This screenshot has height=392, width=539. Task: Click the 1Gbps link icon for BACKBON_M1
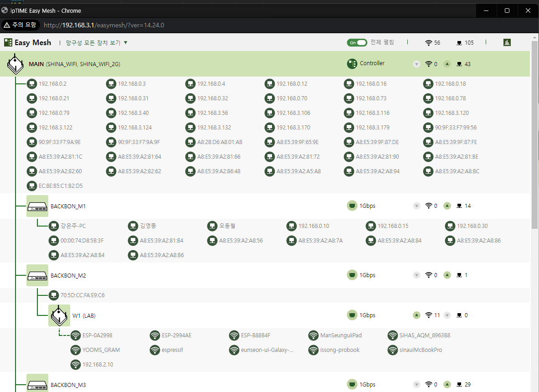352,206
